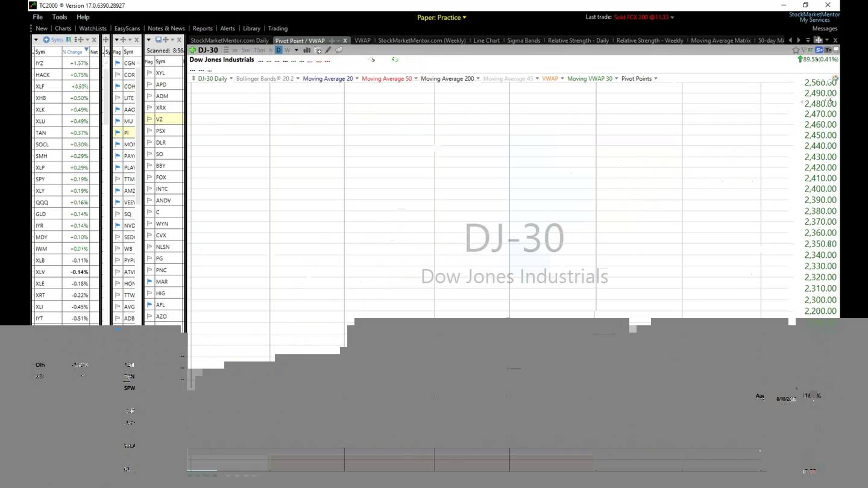Open the Messages link
Screen dimensions: 868x488
pyautogui.click(x=825, y=28)
